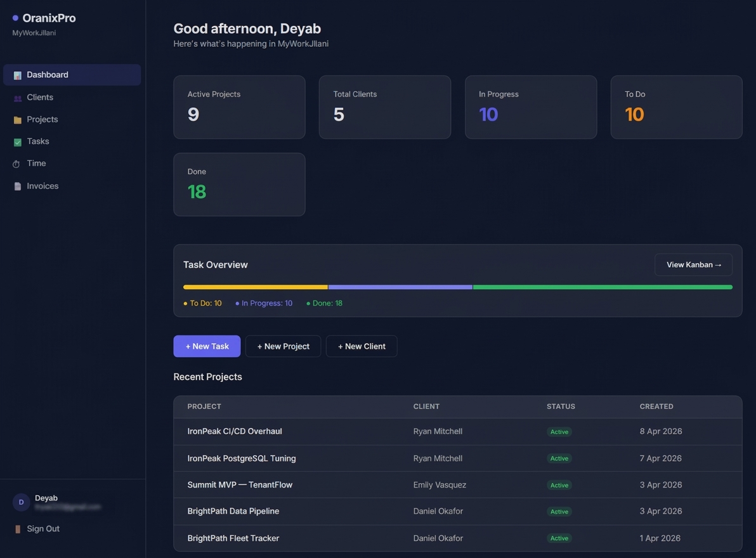
Task: Create a task using + New Task
Action: pos(207,346)
